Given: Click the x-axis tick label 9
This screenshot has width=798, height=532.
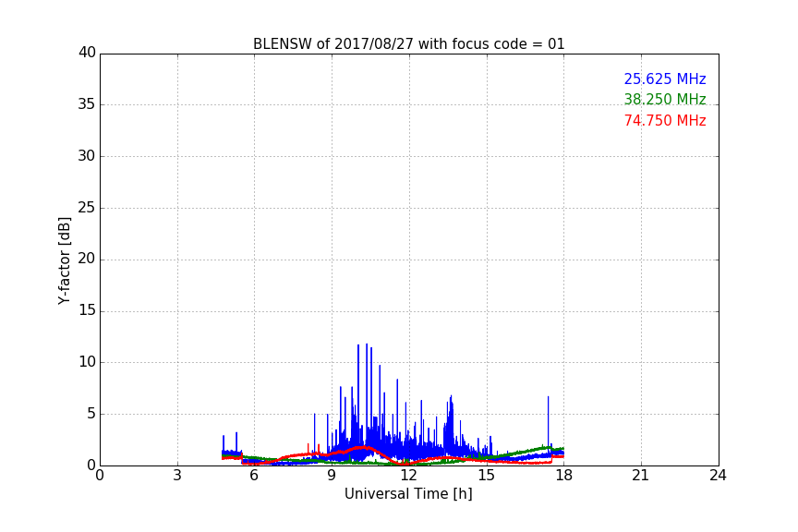Looking at the screenshot, I should point(332,476).
